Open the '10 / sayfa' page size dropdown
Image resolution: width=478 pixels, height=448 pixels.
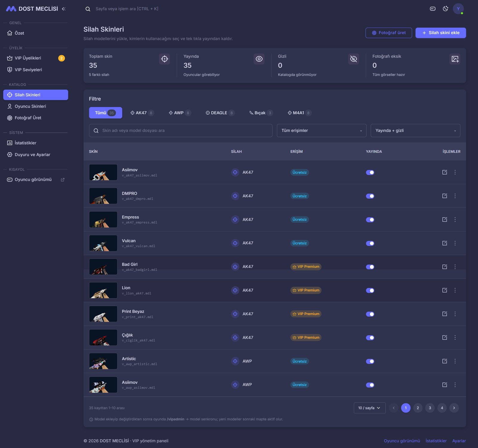370,408
